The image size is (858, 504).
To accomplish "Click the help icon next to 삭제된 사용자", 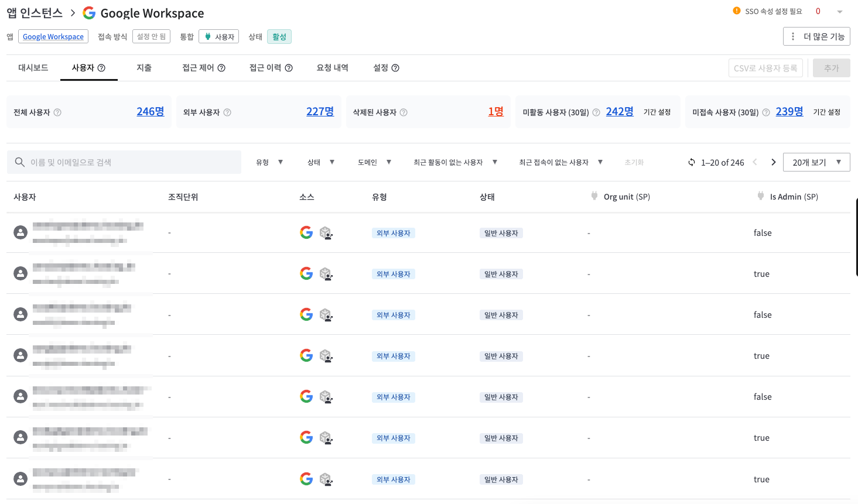I will coord(404,112).
